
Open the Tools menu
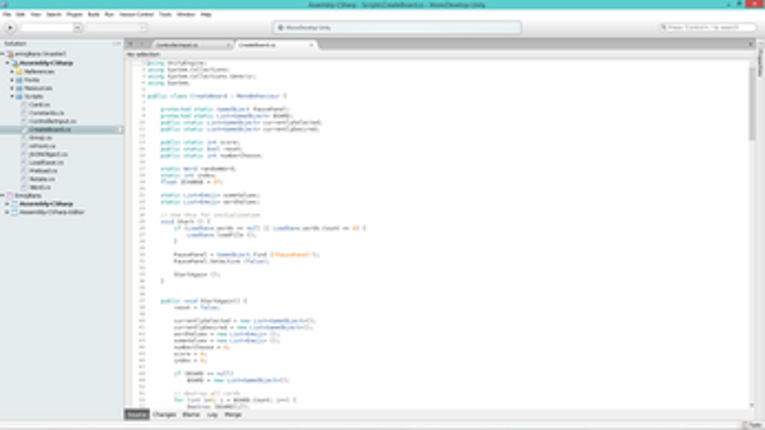coord(165,15)
